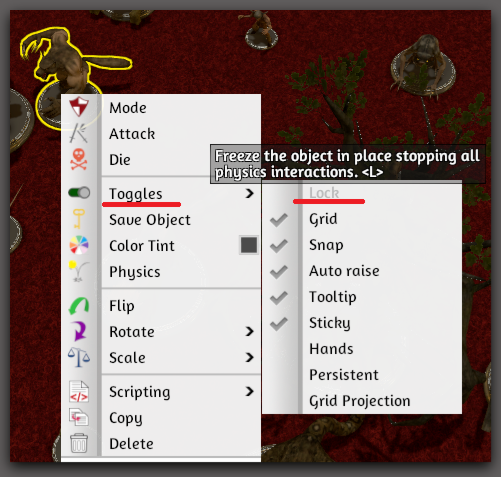Click the color wheel Color Tint icon
Viewport: 501px width, 477px height.
click(79, 245)
